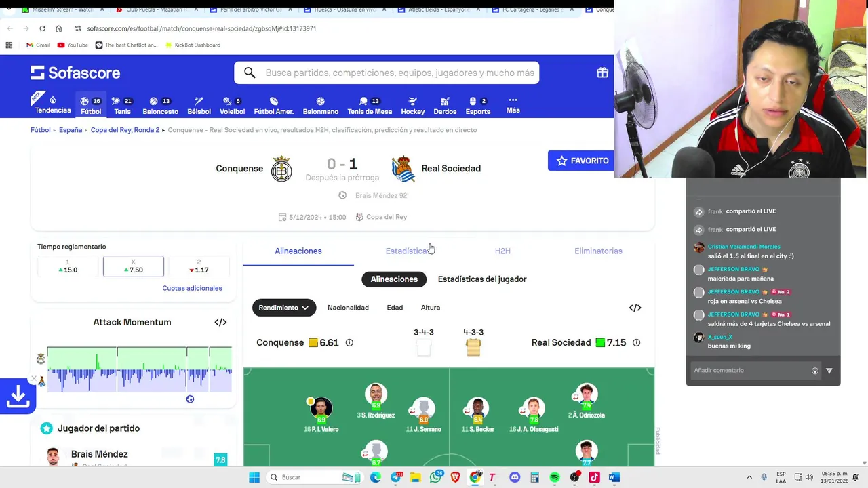Switch to Hockey sport

click(412, 105)
